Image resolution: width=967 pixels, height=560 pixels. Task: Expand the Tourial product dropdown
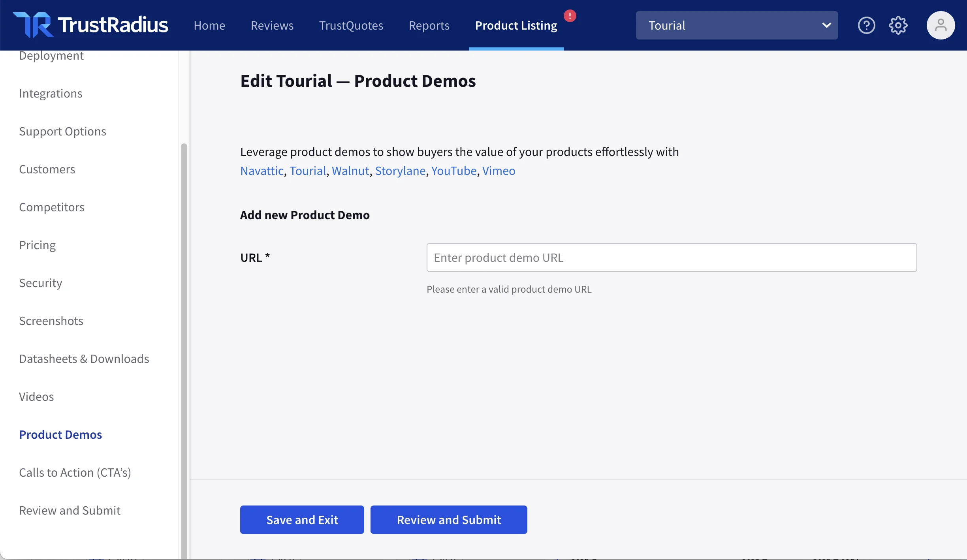(x=737, y=25)
